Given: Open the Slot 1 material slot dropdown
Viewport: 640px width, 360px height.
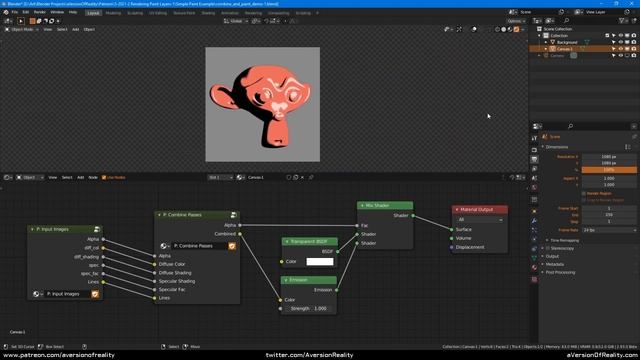Looking at the screenshot, I should pos(221,178).
